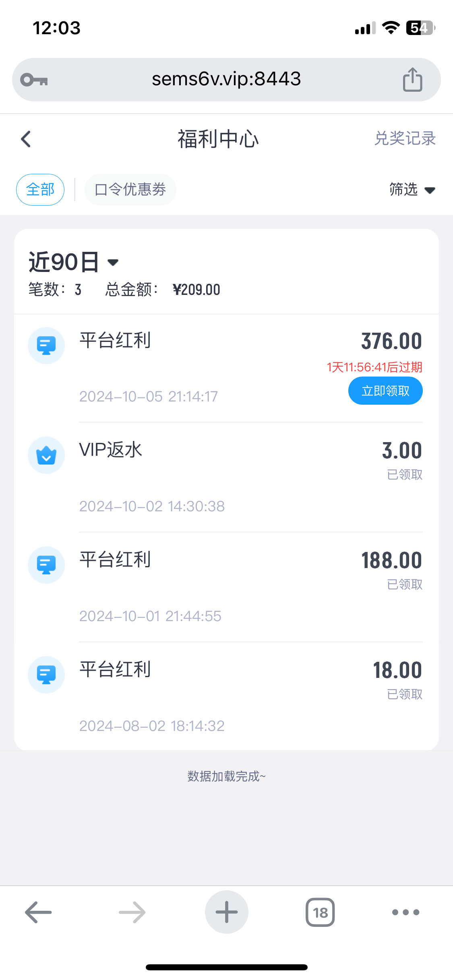Open the 筛选 dropdown
The width and height of the screenshot is (453, 980).
[x=412, y=189]
